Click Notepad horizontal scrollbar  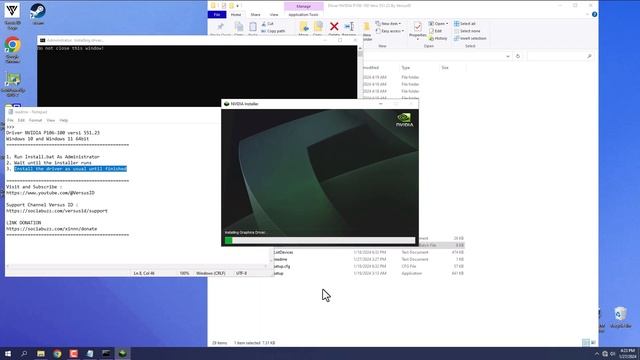(x=137, y=266)
